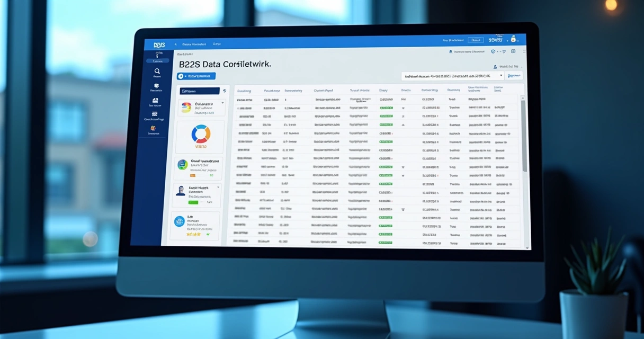
Task: Select the Search icon in the left sidebar
Action: 157,71
